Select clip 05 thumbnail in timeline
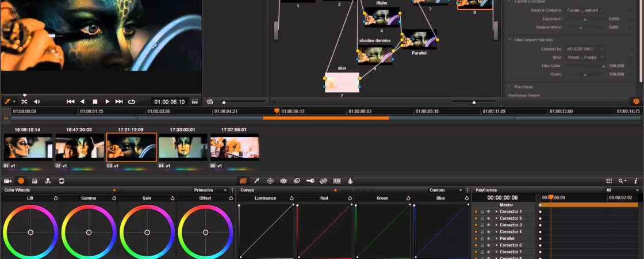 [x=235, y=147]
